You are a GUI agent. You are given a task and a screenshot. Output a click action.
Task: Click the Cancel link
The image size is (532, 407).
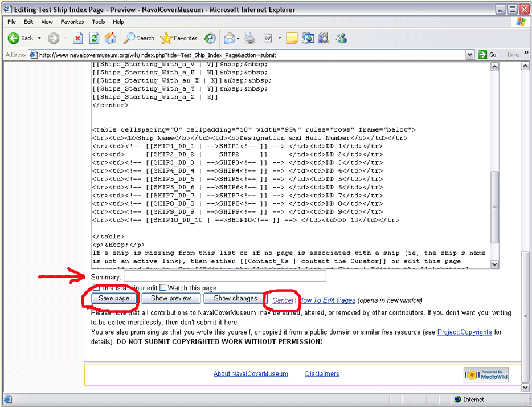pyautogui.click(x=282, y=300)
